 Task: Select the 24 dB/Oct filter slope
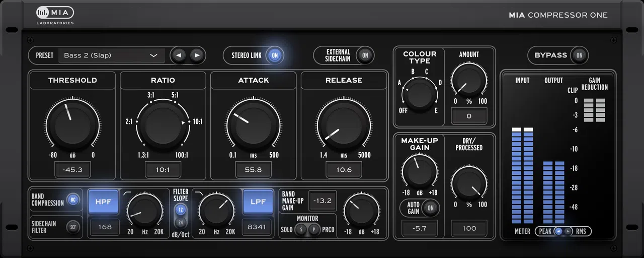[181, 222]
